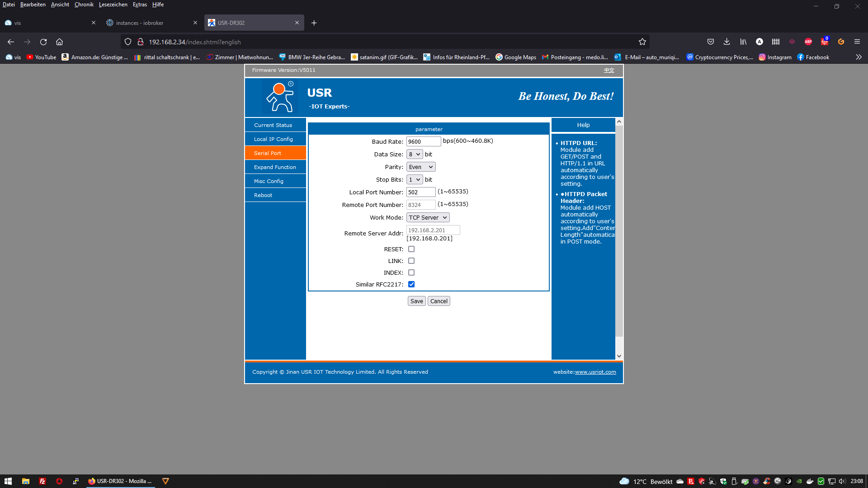
Task: Expand the Work Mode TCP Server dropdown
Action: click(x=427, y=217)
